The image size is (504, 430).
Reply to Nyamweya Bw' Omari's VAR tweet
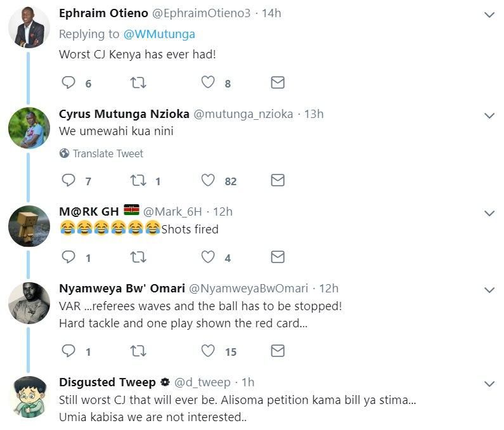coord(68,351)
